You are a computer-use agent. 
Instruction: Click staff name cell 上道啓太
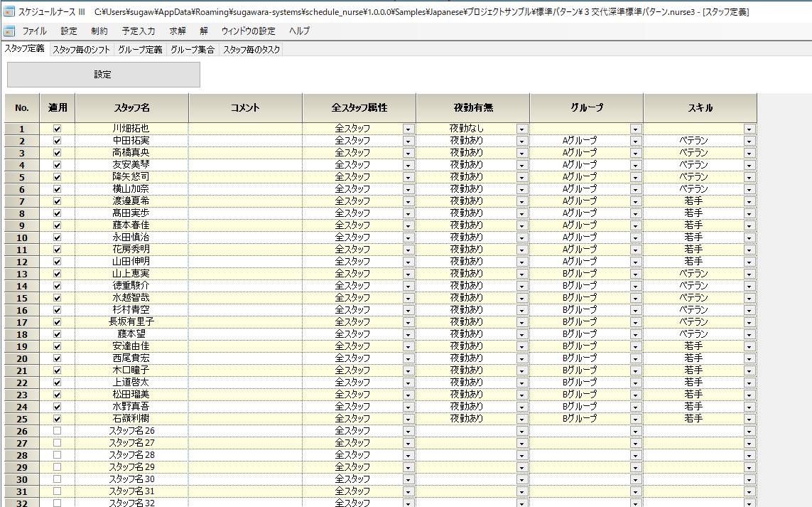[x=131, y=383]
